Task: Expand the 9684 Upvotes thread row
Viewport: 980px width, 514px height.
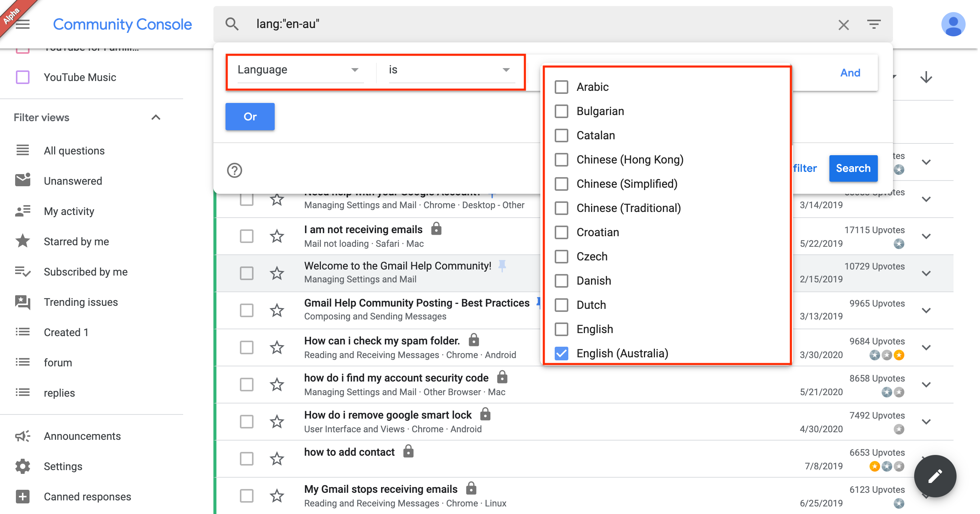Action: pos(926,347)
